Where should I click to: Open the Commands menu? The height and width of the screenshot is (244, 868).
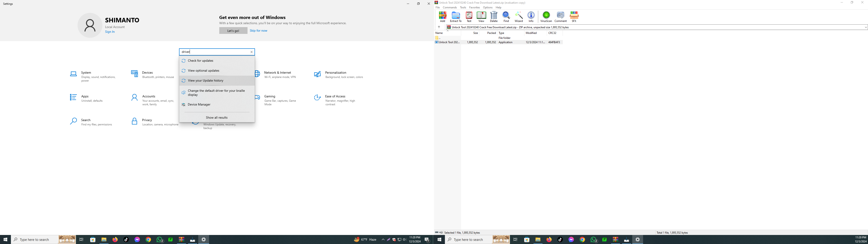pos(450,7)
